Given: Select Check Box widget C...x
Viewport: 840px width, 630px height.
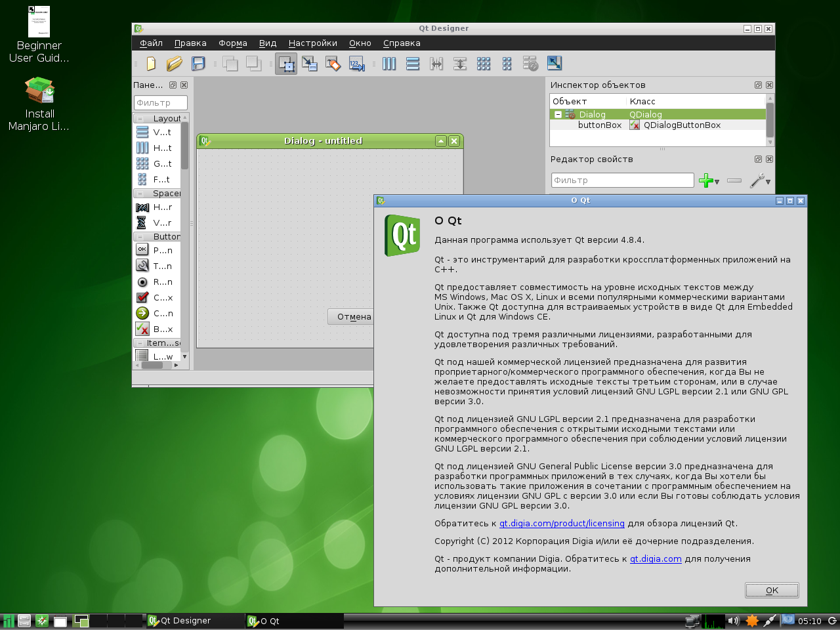Looking at the screenshot, I should [x=157, y=297].
